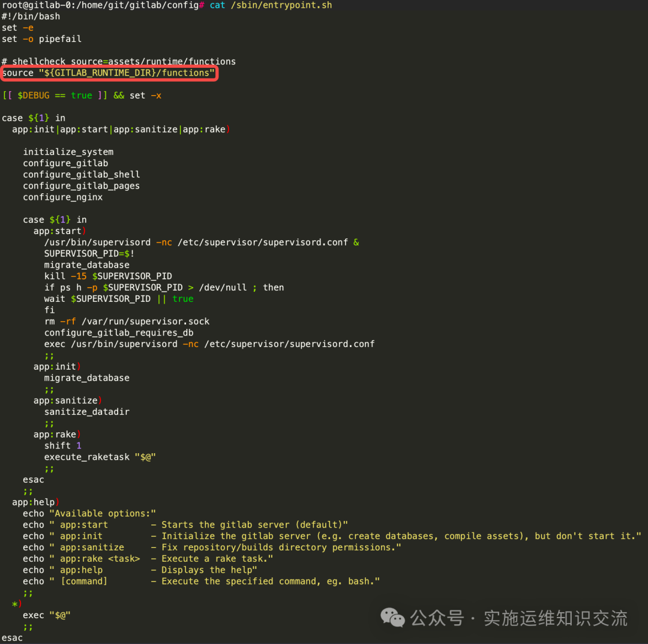
Task: Click the 'app:help)' case label
Action: pyautogui.click(x=36, y=502)
